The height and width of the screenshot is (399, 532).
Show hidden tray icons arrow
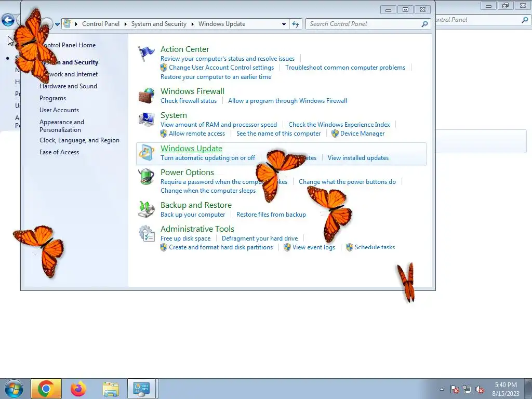(442, 389)
